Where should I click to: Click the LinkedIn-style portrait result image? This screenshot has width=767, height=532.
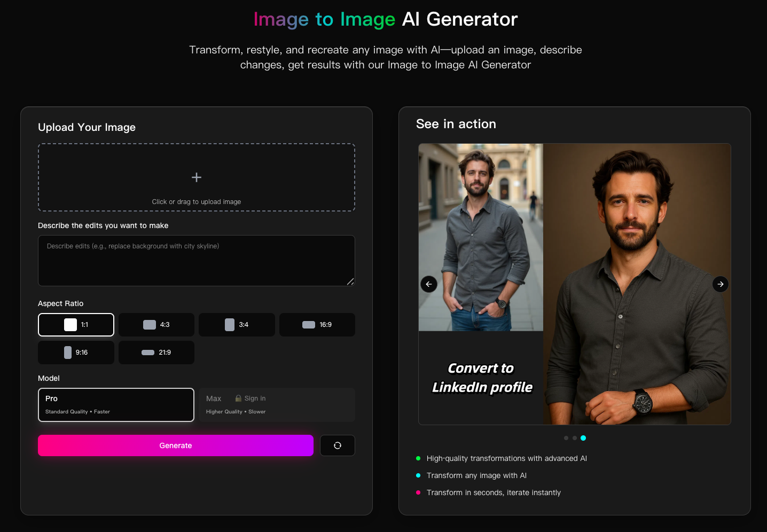click(x=637, y=284)
